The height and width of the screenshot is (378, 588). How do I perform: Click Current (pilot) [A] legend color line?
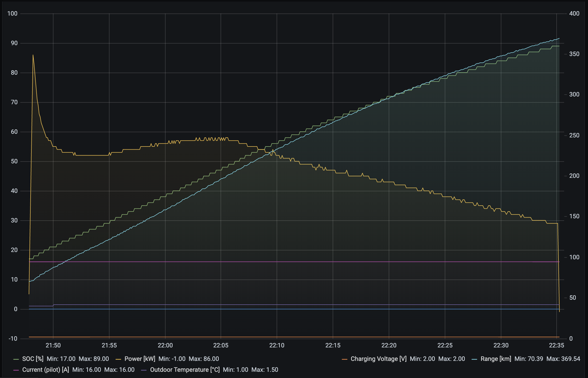pyautogui.click(x=16, y=370)
